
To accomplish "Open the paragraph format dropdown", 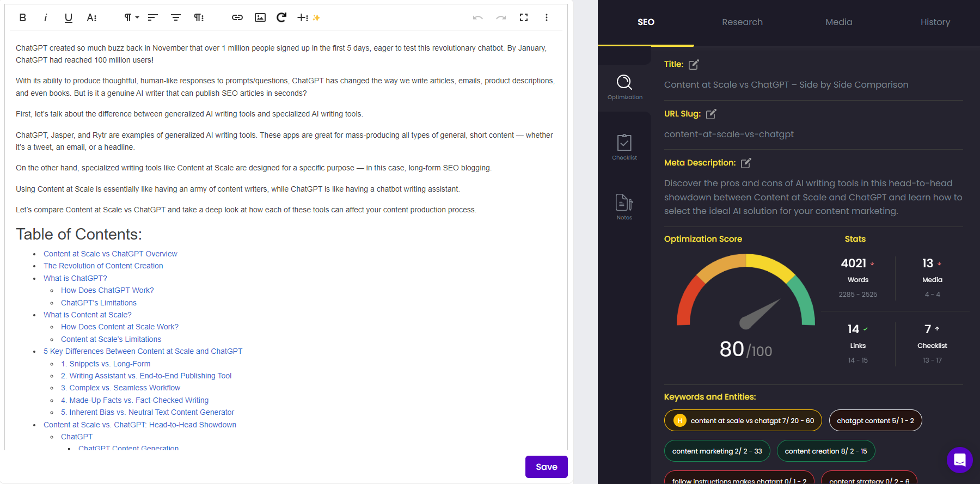I will (131, 17).
